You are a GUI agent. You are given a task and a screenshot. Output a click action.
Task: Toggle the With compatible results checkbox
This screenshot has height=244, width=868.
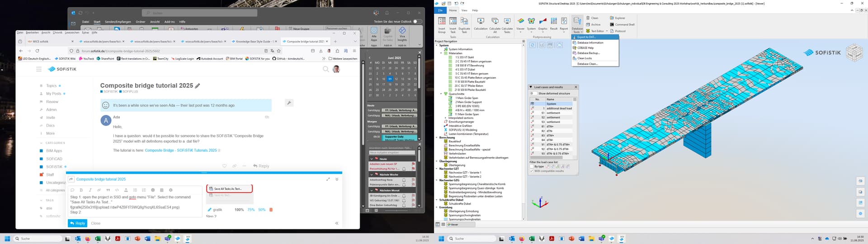pos(532,171)
